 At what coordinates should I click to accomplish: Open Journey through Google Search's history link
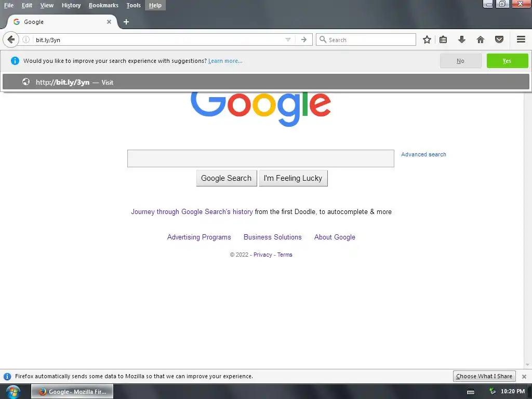(192, 212)
